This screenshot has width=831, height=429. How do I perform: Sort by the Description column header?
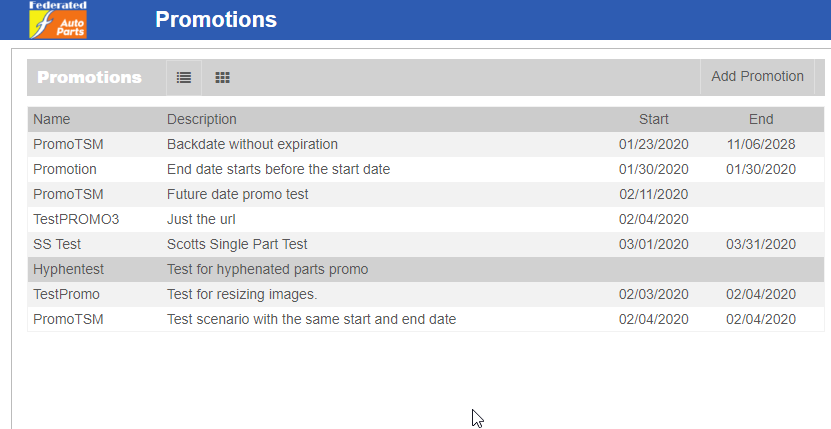pos(202,119)
